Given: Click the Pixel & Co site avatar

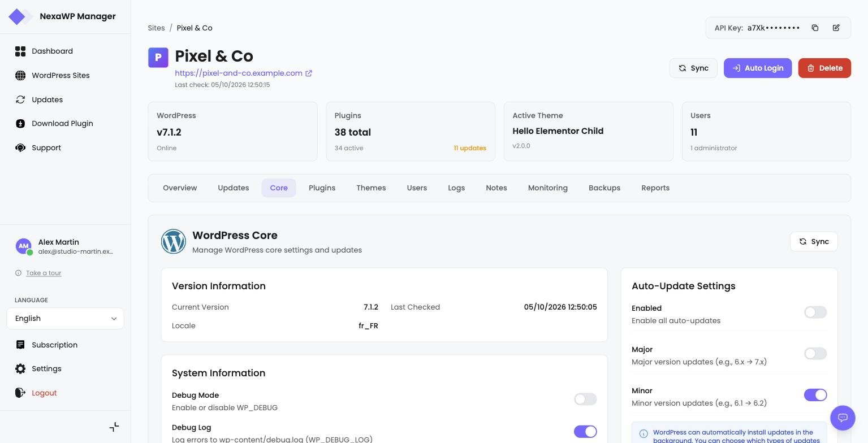Looking at the screenshot, I should [158, 58].
